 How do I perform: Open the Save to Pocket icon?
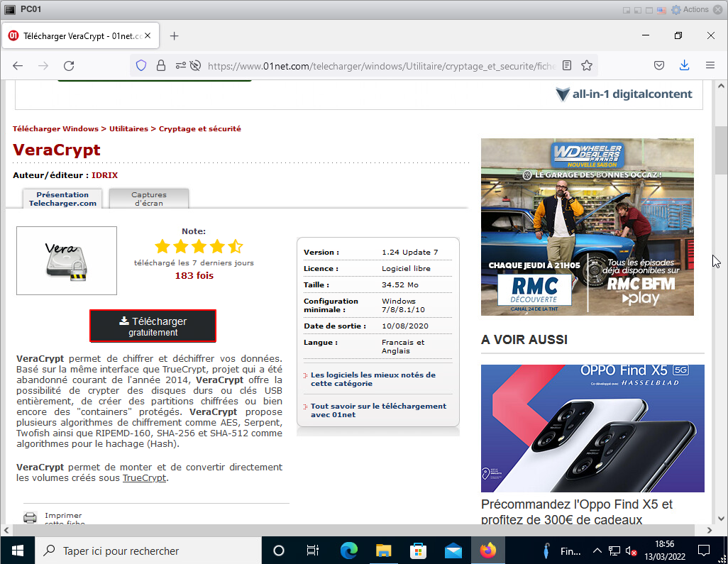659,65
